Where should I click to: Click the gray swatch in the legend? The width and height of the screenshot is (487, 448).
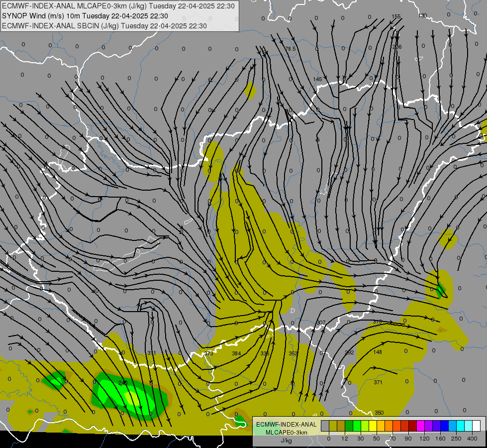(x=325, y=426)
